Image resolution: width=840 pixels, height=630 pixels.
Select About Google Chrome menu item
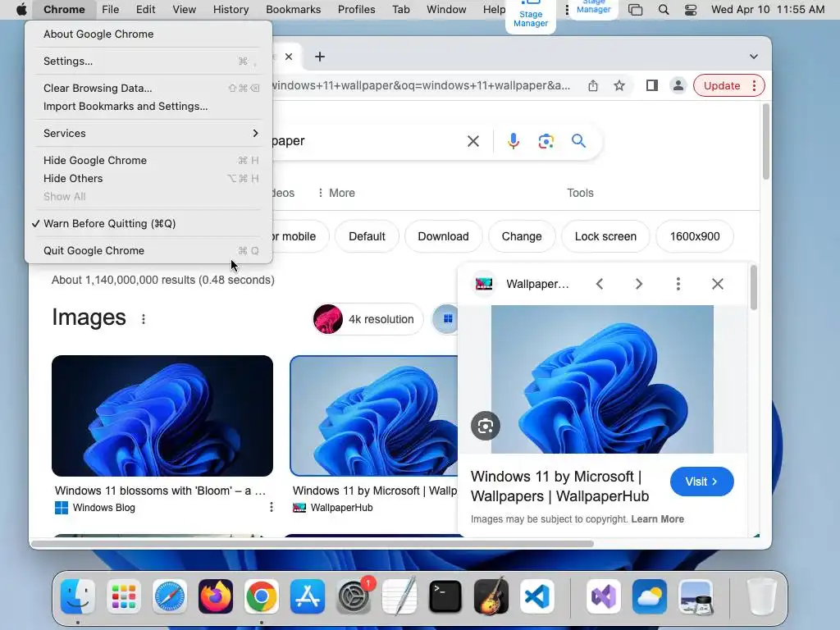[148, 34]
